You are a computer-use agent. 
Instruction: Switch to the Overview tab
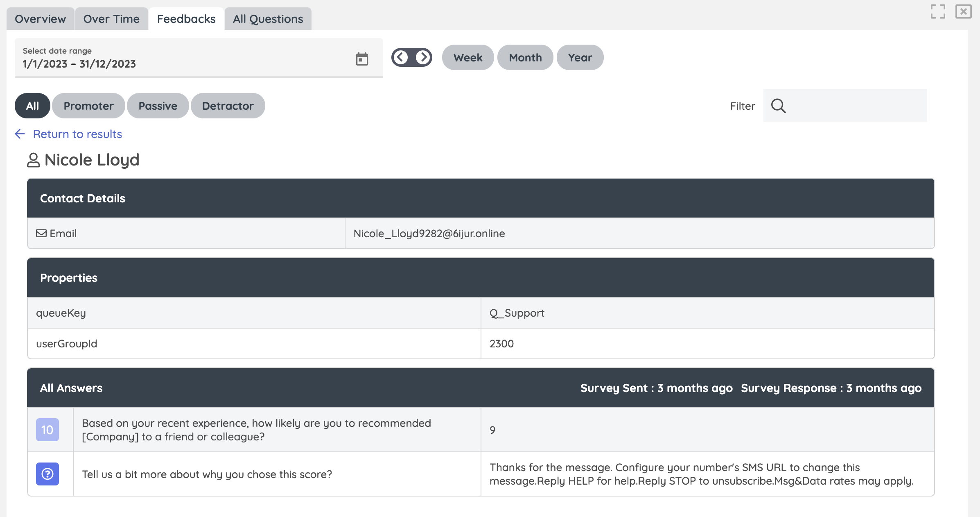pyautogui.click(x=40, y=19)
